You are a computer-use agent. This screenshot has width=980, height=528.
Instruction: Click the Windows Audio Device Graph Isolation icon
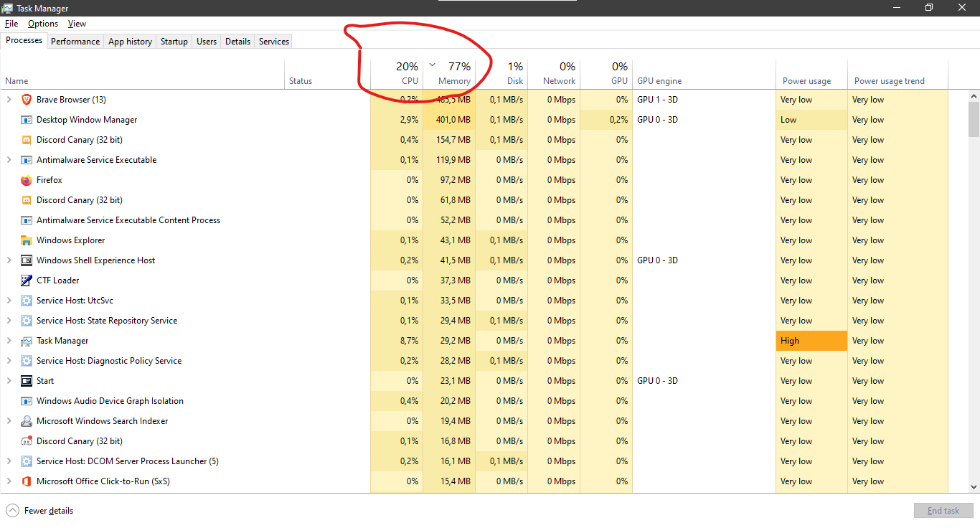click(x=27, y=401)
